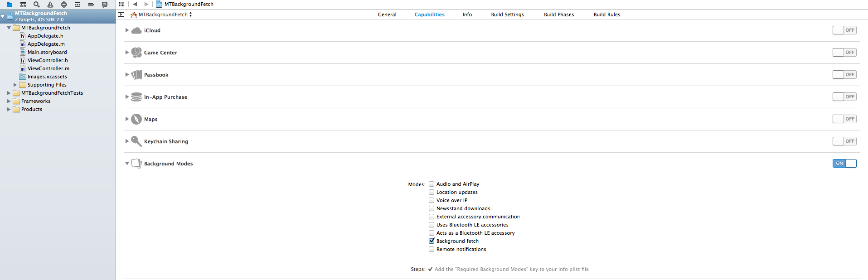
Task: Go back with the left arrow
Action: pyautogui.click(x=135, y=4)
